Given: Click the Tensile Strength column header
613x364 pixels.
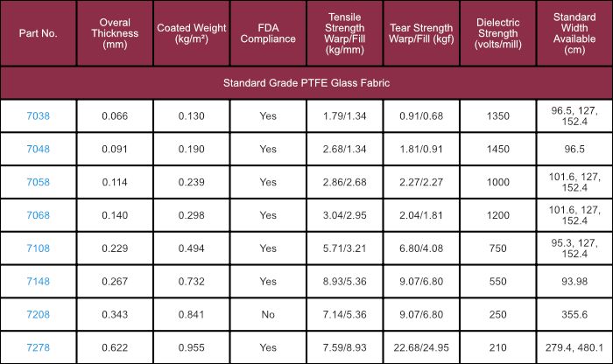Looking at the screenshot, I should pos(344,33).
